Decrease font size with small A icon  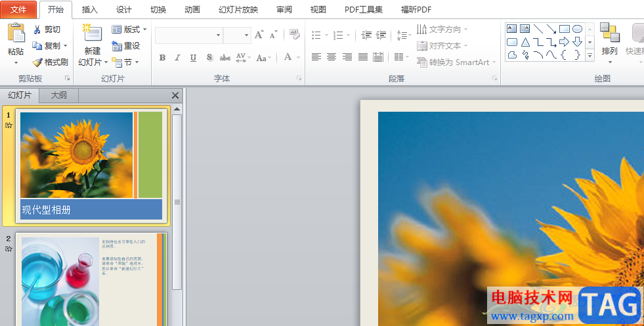pyautogui.click(x=274, y=35)
